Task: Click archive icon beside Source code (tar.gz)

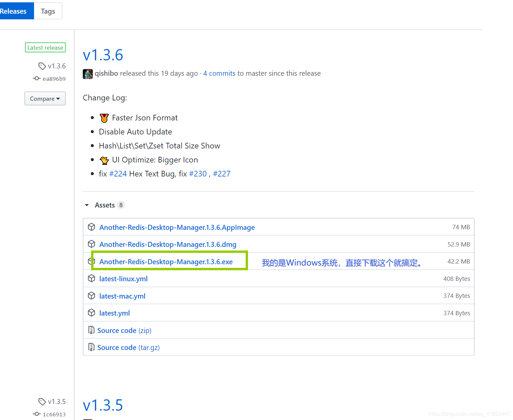Action: [91, 347]
